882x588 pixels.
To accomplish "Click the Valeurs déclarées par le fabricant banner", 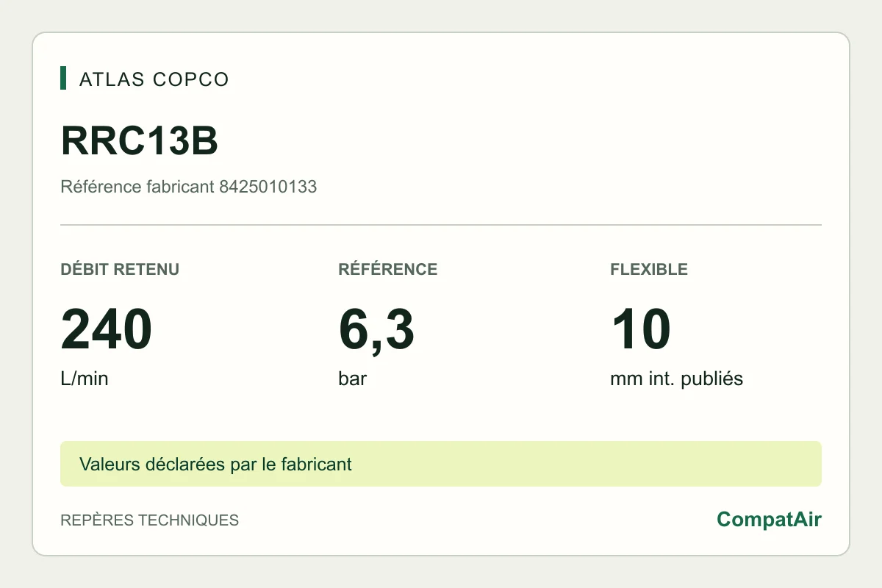I will tap(216, 465).
